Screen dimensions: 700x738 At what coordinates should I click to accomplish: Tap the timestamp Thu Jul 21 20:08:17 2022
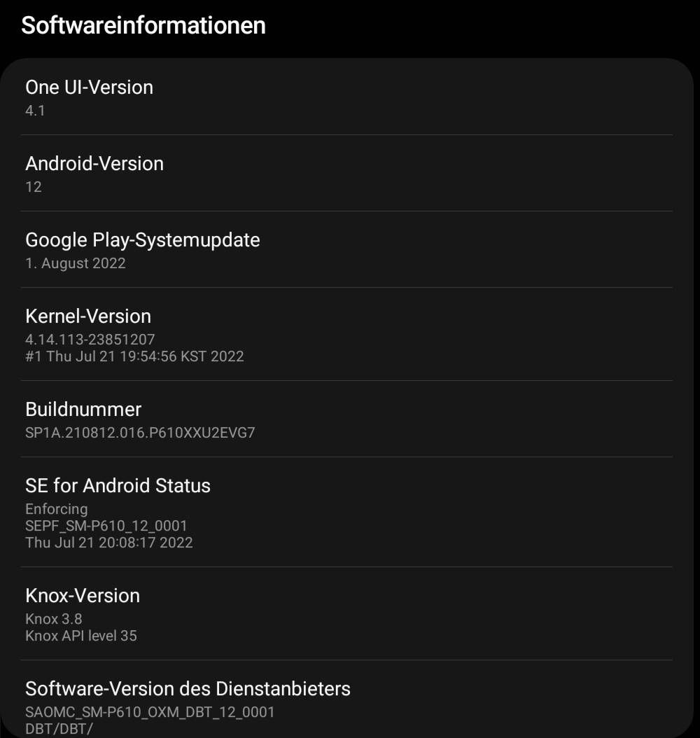click(108, 542)
